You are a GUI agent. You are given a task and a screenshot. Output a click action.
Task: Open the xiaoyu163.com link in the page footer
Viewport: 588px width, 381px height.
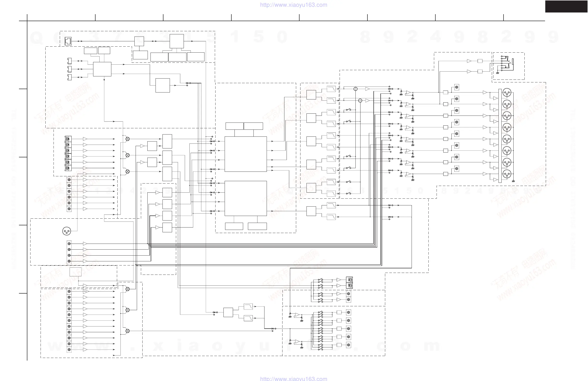294,379
